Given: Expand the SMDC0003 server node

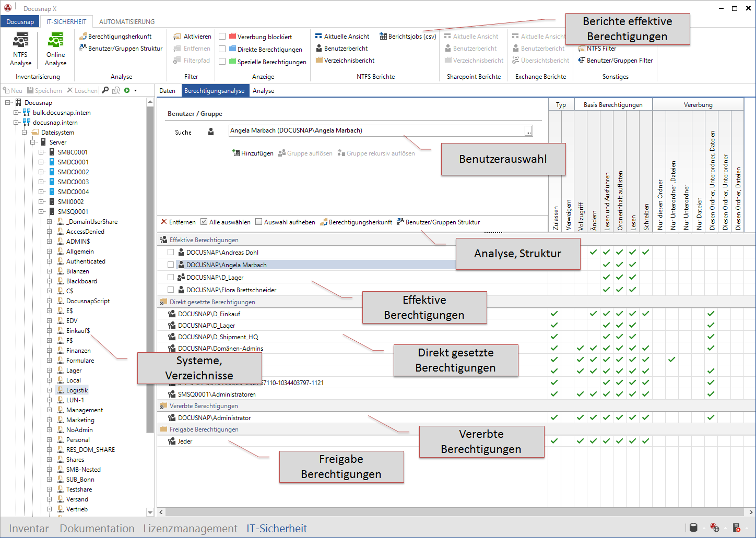Looking at the screenshot, I should click(x=41, y=182).
